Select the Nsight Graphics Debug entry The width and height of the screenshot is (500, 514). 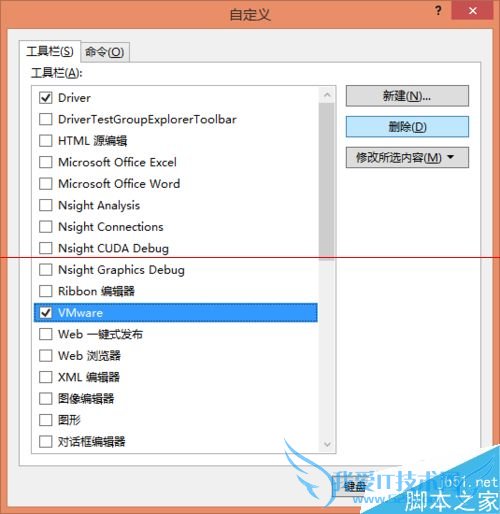[x=176, y=270]
